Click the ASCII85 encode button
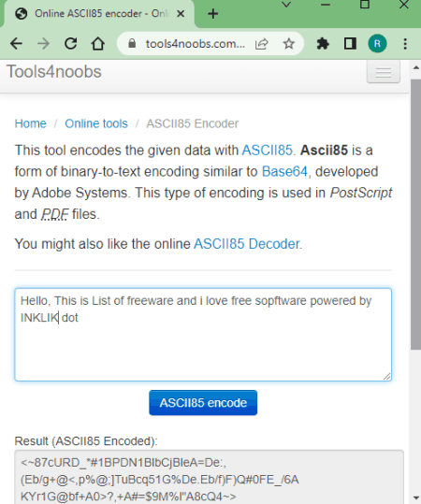 click(x=203, y=403)
